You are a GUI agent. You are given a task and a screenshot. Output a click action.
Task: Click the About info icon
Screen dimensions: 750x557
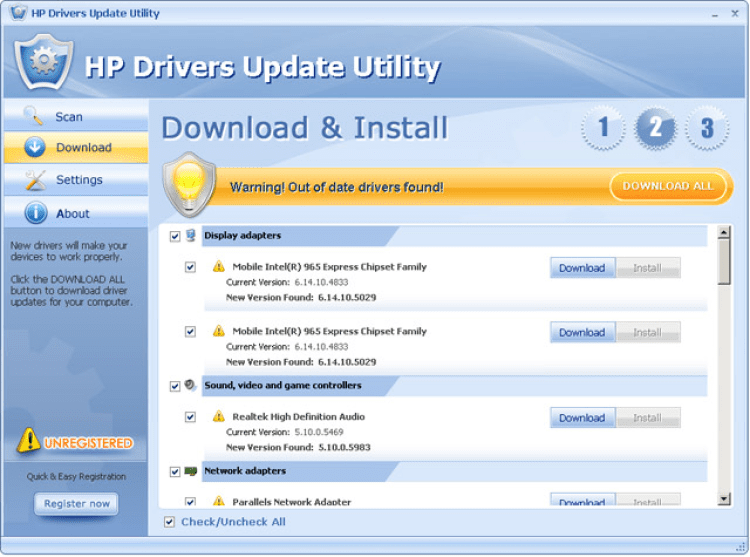click(36, 213)
